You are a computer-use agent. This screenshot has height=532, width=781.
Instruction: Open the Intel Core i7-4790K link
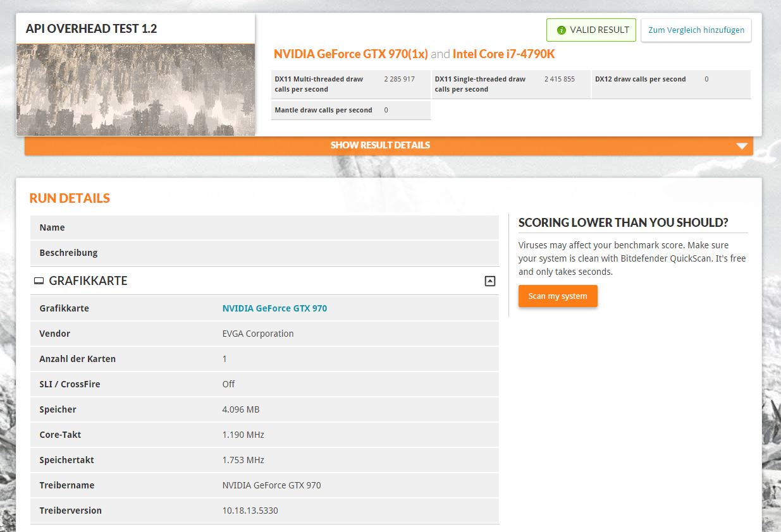(503, 54)
